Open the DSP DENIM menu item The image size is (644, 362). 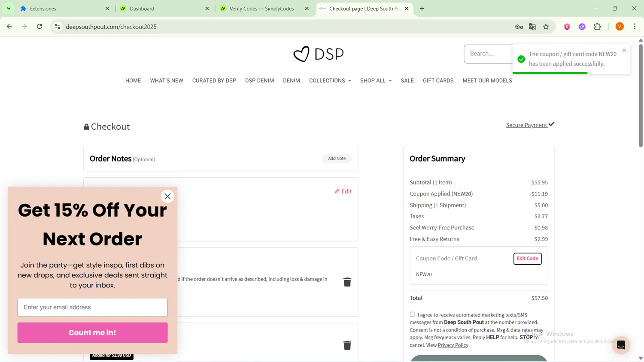259,81
